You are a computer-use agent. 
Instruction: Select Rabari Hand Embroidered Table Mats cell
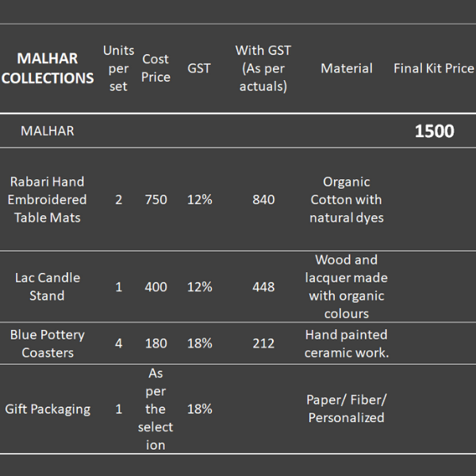point(48,199)
